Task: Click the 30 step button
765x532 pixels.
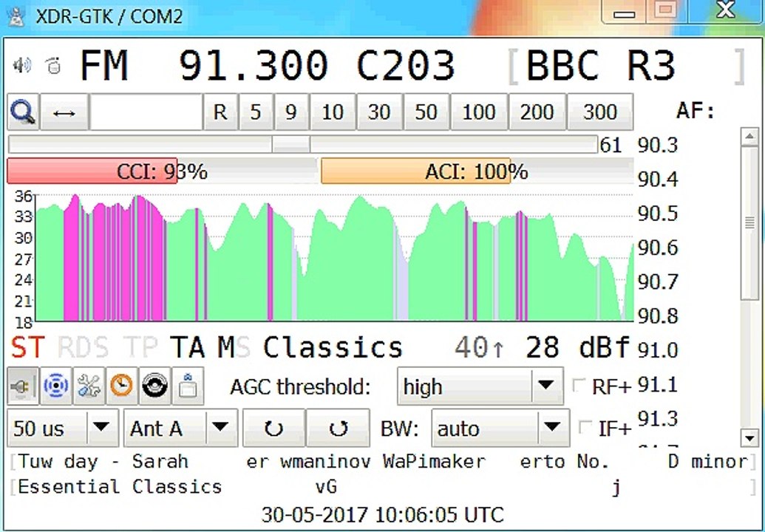Action: (379, 112)
